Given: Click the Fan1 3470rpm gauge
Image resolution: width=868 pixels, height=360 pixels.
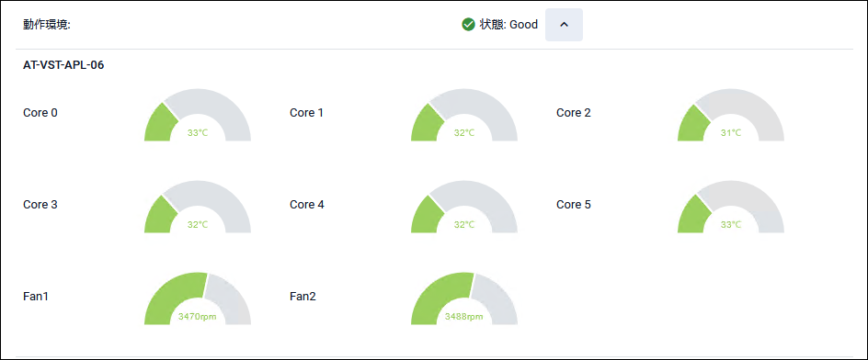Looking at the screenshot, I should [x=198, y=298].
